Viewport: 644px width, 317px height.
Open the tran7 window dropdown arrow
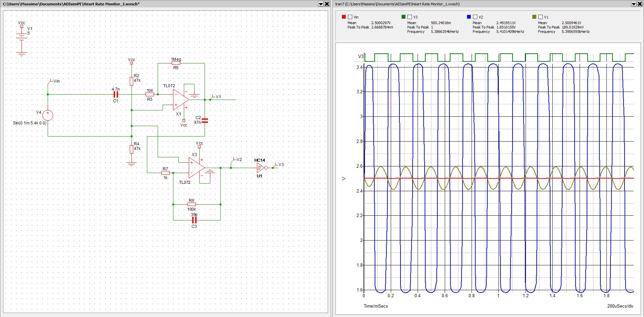pyautogui.click(x=634, y=4)
